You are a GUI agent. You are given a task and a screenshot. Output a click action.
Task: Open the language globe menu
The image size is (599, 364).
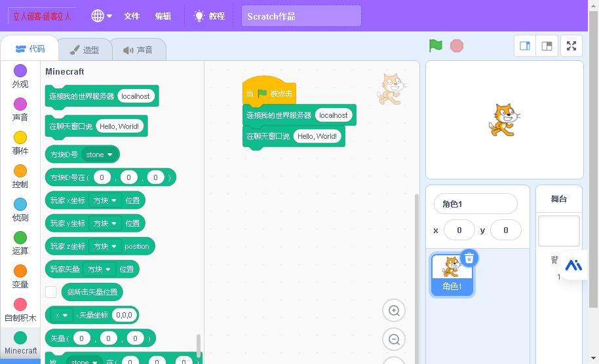tap(101, 16)
